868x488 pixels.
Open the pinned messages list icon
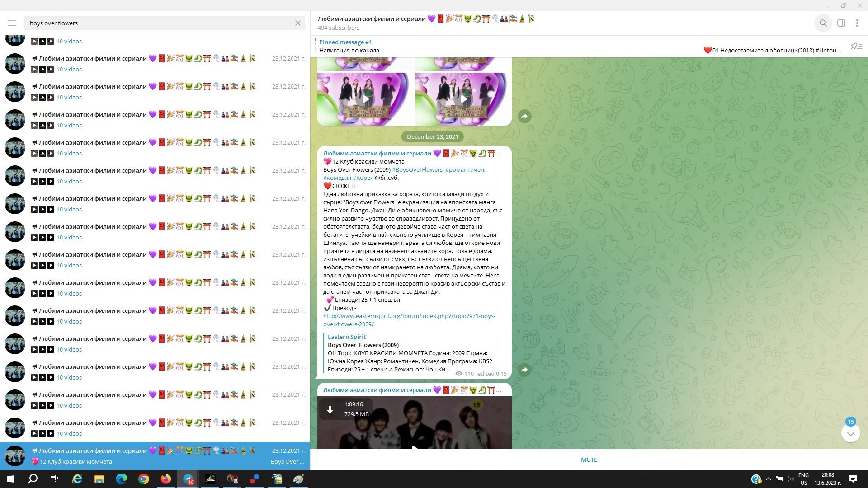[x=856, y=47]
